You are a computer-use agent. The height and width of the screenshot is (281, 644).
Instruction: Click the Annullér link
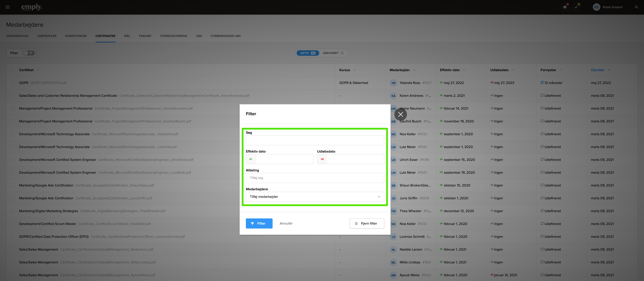[x=286, y=223]
